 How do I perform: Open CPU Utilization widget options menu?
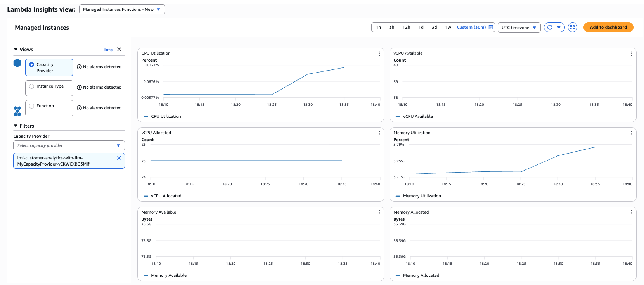(379, 54)
